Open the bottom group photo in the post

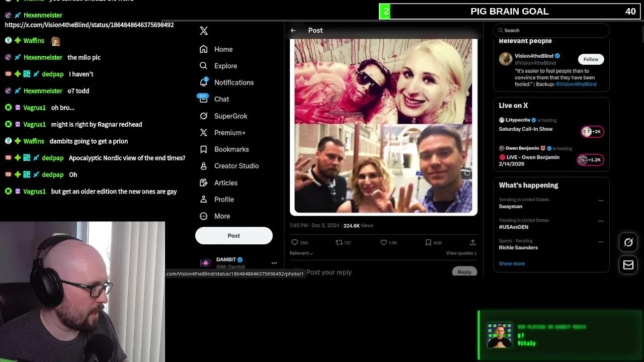(383, 169)
